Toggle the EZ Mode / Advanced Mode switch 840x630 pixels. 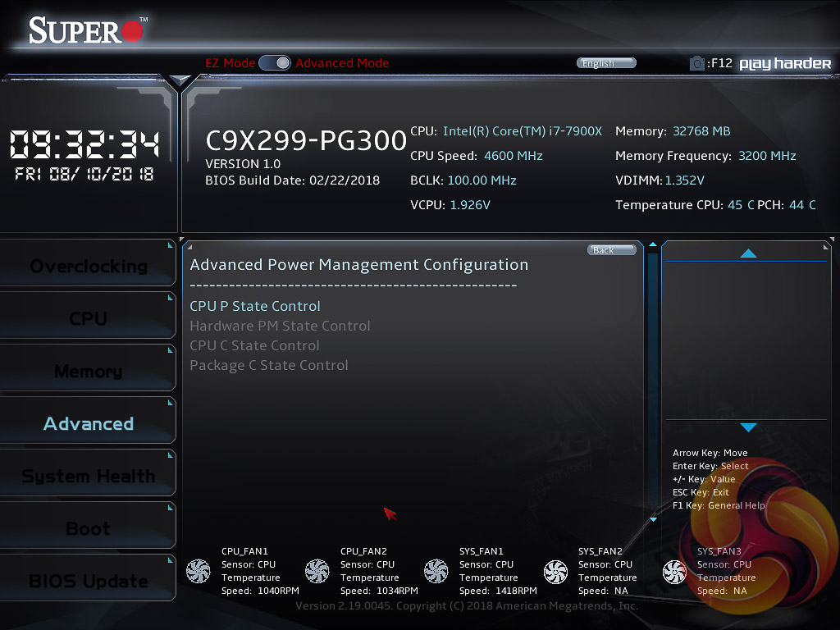click(x=275, y=62)
